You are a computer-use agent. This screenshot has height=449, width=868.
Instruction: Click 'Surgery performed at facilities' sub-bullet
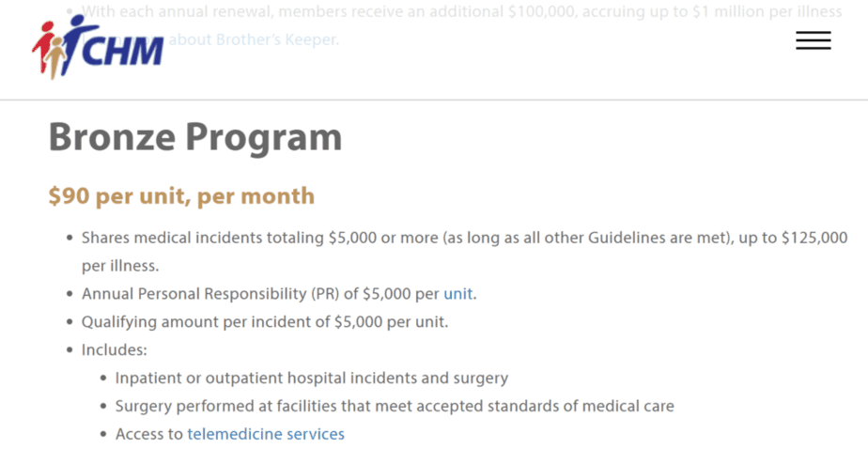pyautogui.click(x=395, y=406)
